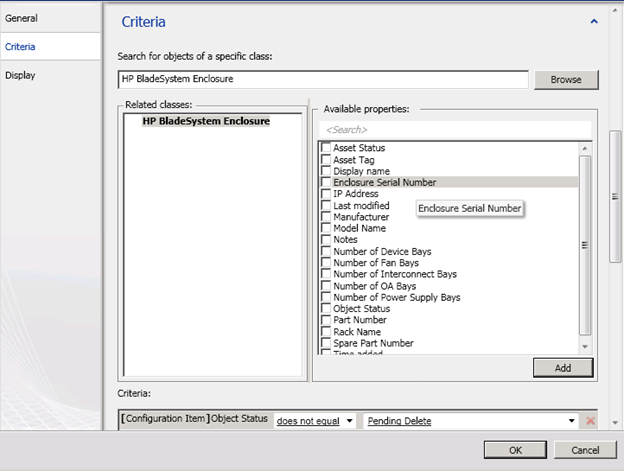
Task: Click the Browse button
Action: [x=566, y=79]
